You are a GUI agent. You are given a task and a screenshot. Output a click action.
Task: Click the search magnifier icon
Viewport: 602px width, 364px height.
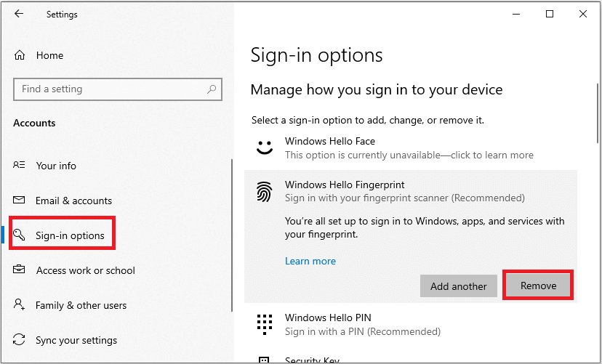click(212, 89)
